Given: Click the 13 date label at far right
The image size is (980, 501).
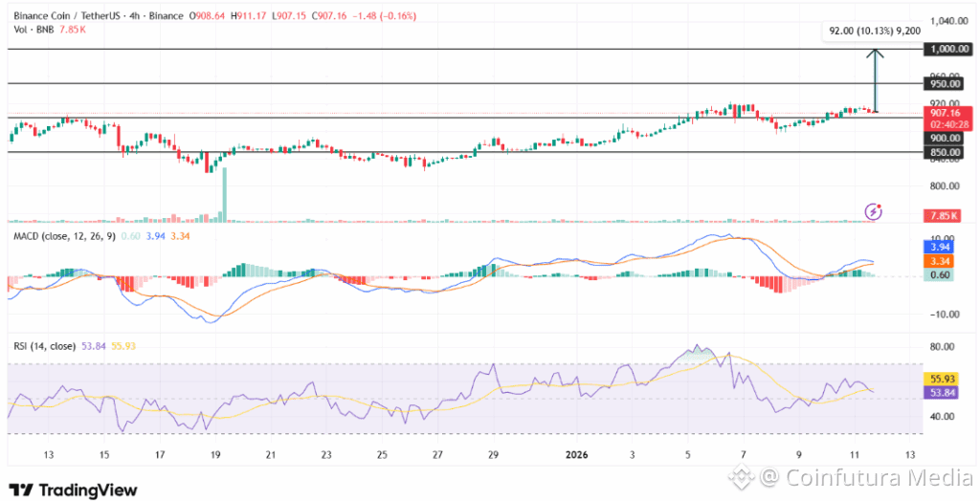Looking at the screenshot, I should 910,454.
